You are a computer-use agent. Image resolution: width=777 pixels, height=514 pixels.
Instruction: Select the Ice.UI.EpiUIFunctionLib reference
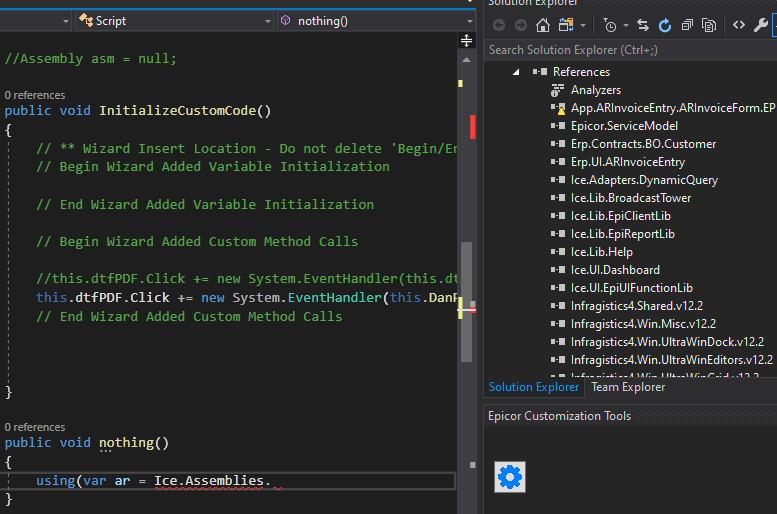632,288
